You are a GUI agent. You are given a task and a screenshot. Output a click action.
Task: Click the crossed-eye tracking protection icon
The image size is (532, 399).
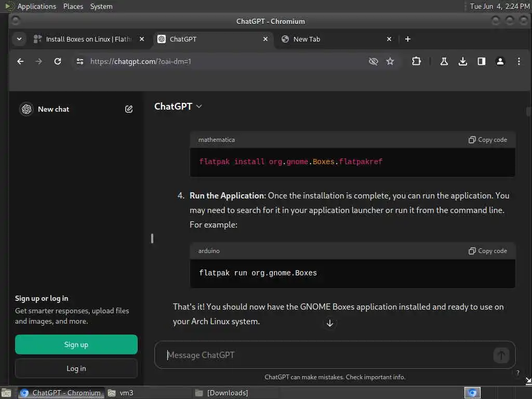(x=373, y=61)
